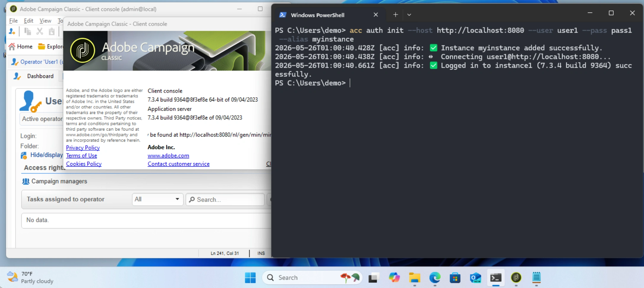Open Microsoft Store from taskbar
Image resolution: width=644 pixels, height=288 pixels.
[455, 278]
